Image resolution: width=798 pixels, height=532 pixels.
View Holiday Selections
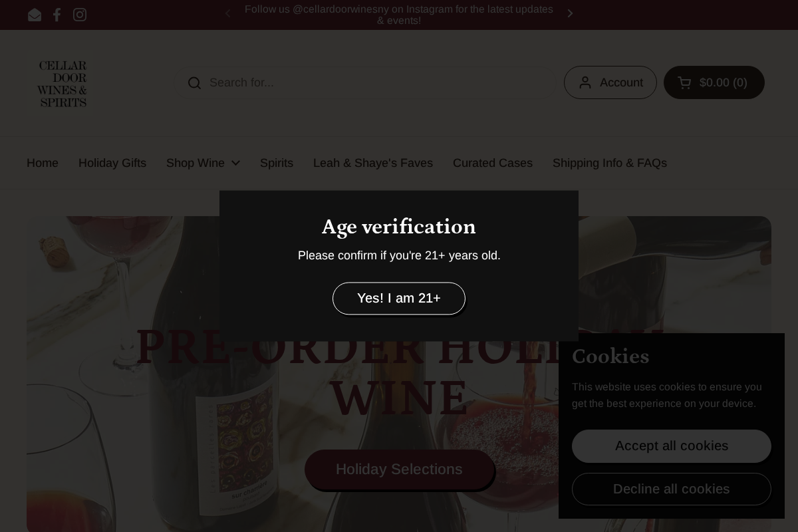tap(399, 469)
